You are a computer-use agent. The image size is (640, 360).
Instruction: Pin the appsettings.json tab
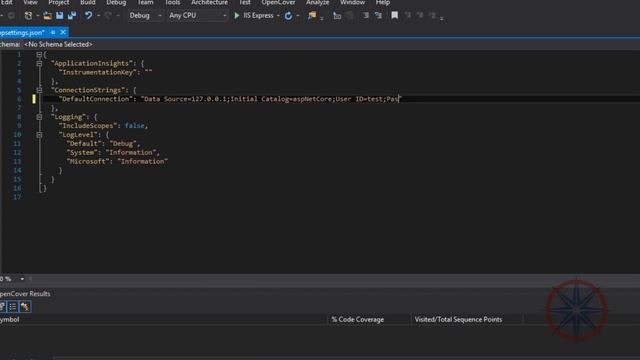(x=53, y=32)
